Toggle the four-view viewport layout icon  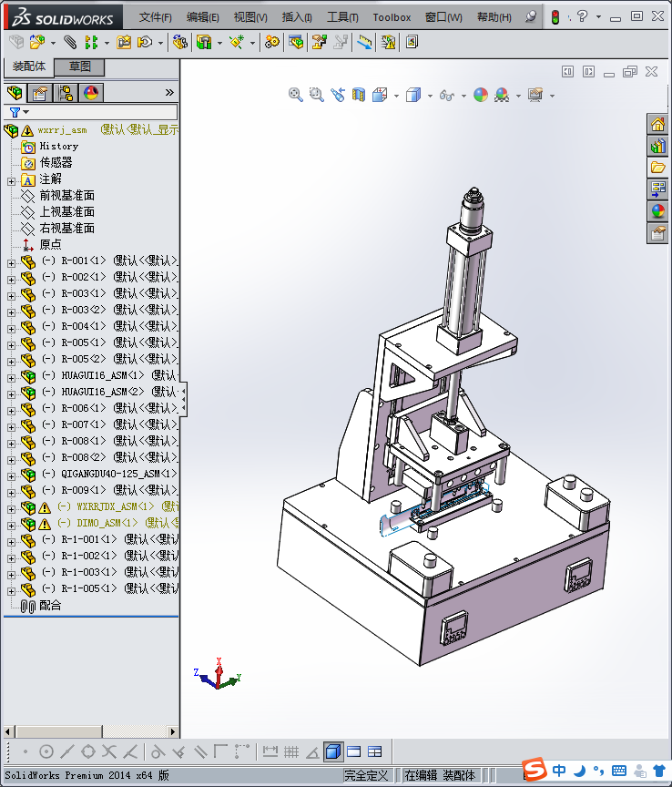(x=375, y=751)
